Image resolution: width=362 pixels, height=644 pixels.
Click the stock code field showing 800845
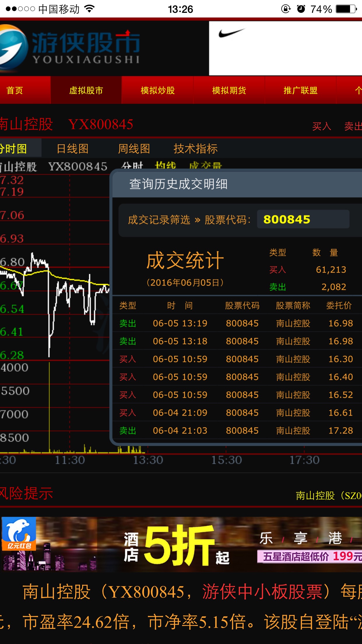pos(303,219)
